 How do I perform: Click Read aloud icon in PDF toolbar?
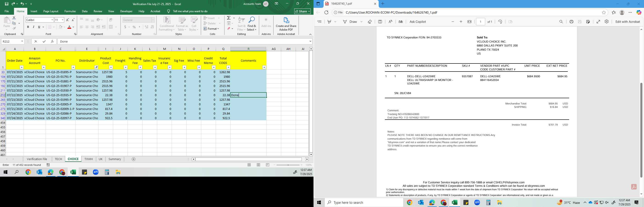(390, 22)
